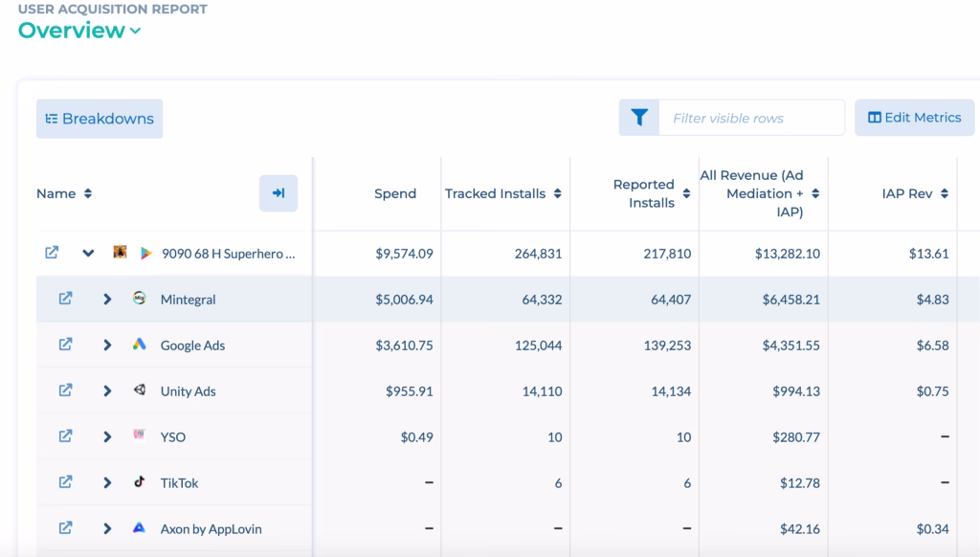980x557 pixels.
Task: Open Unity Ads row external link icon
Action: [65, 390]
